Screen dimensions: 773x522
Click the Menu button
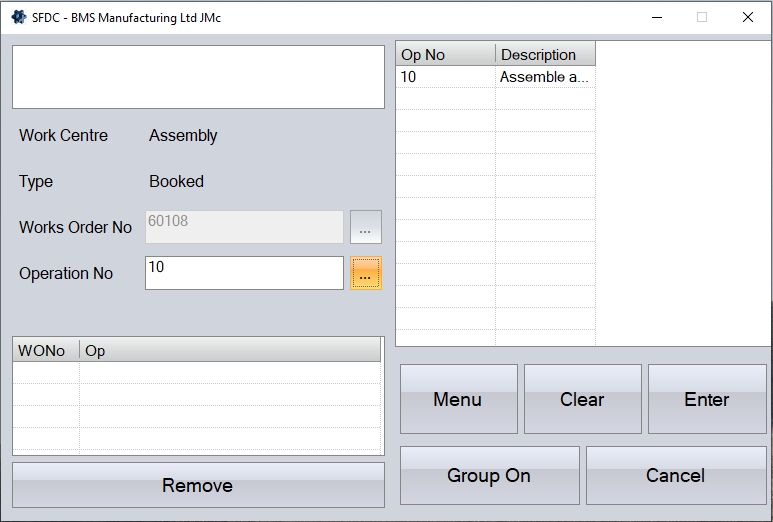[x=458, y=399]
